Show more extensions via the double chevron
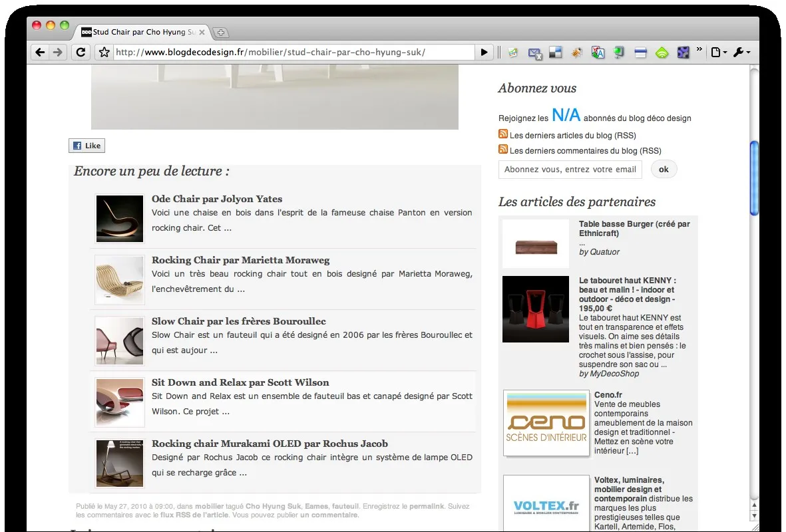The height and width of the screenshot is (532, 786). (x=699, y=49)
